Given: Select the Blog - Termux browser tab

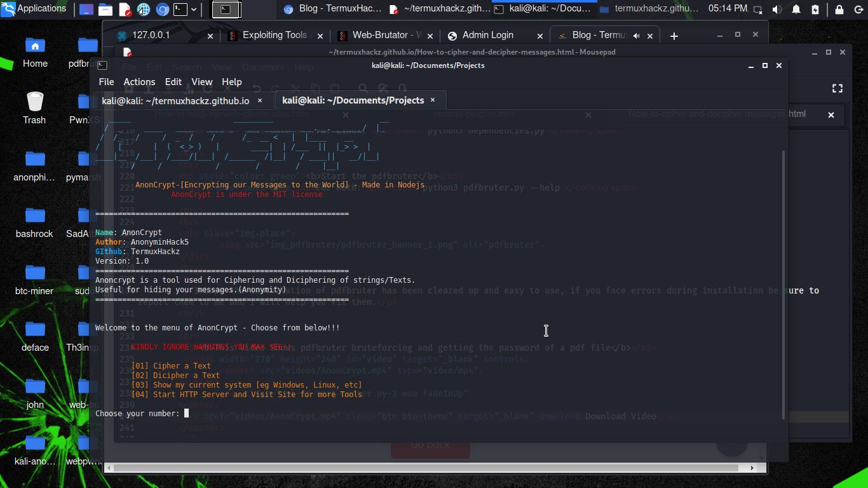Looking at the screenshot, I should click(604, 36).
